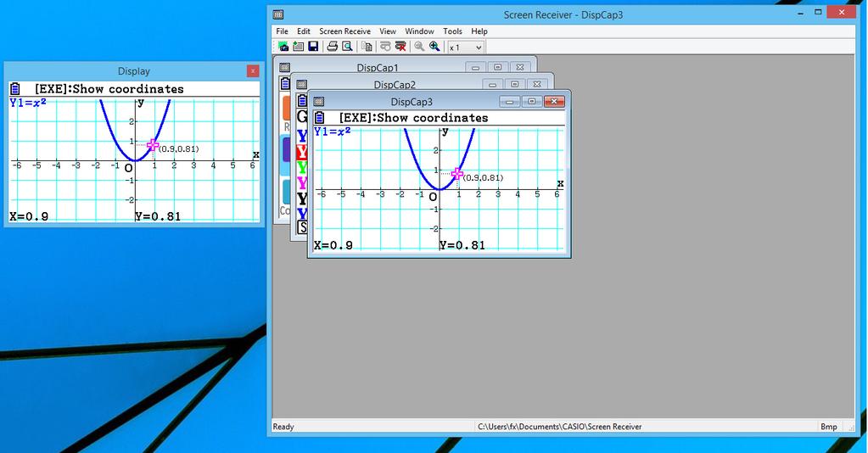Minimize the Screen Receiver main window

pos(801,12)
